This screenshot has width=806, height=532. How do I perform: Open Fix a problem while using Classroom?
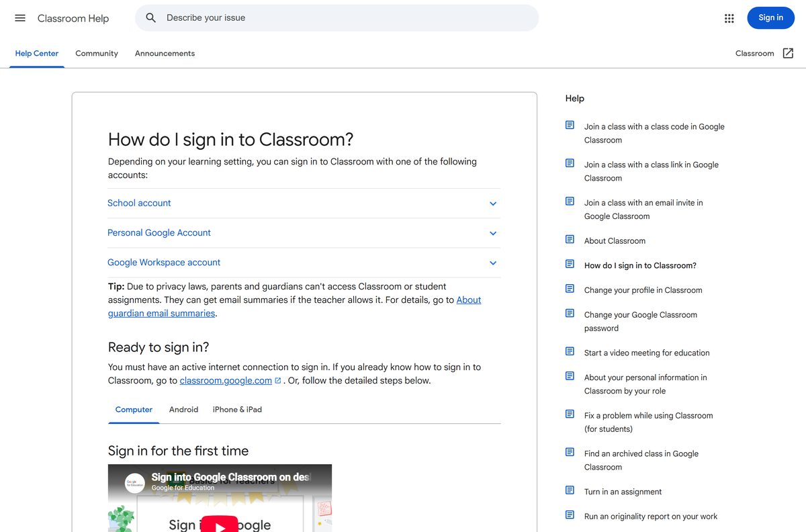pyautogui.click(x=648, y=422)
